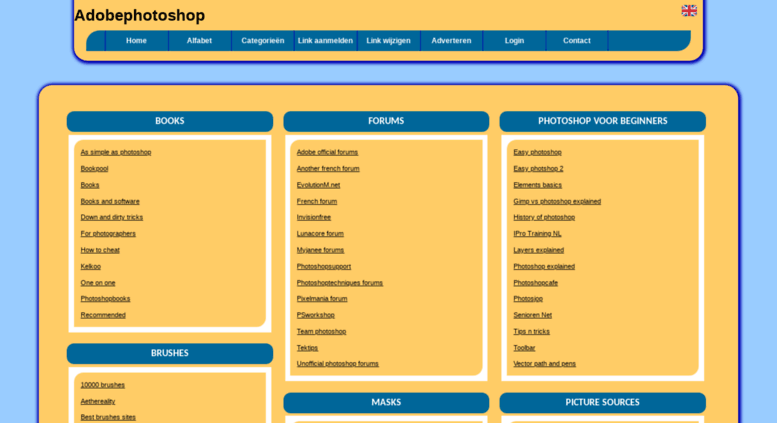The width and height of the screenshot is (777, 423).
Task: Open the Alfabet menu item
Action: tap(199, 41)
